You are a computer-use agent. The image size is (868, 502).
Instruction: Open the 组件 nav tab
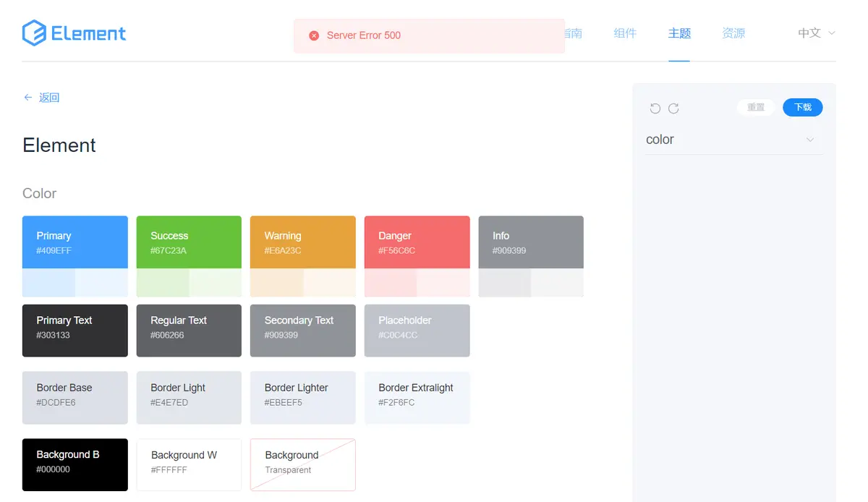click(625, 33)
